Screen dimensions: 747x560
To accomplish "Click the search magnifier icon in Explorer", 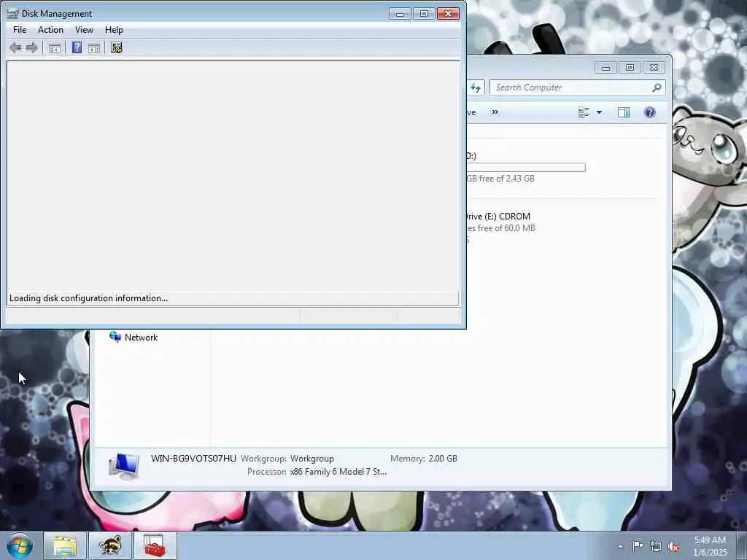I will (657, 87).
